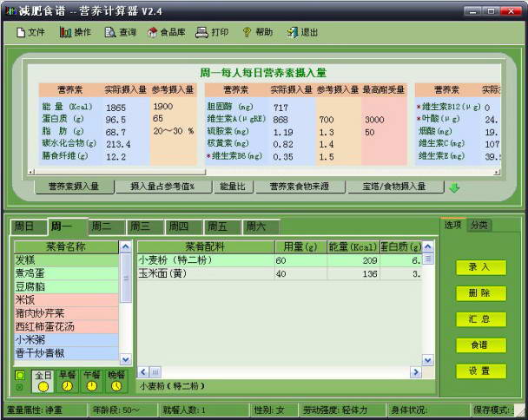This screenshot has width=528, height=420.
Task: Open the 能量比 energy ratio view
Action: (x=232, y=187)
